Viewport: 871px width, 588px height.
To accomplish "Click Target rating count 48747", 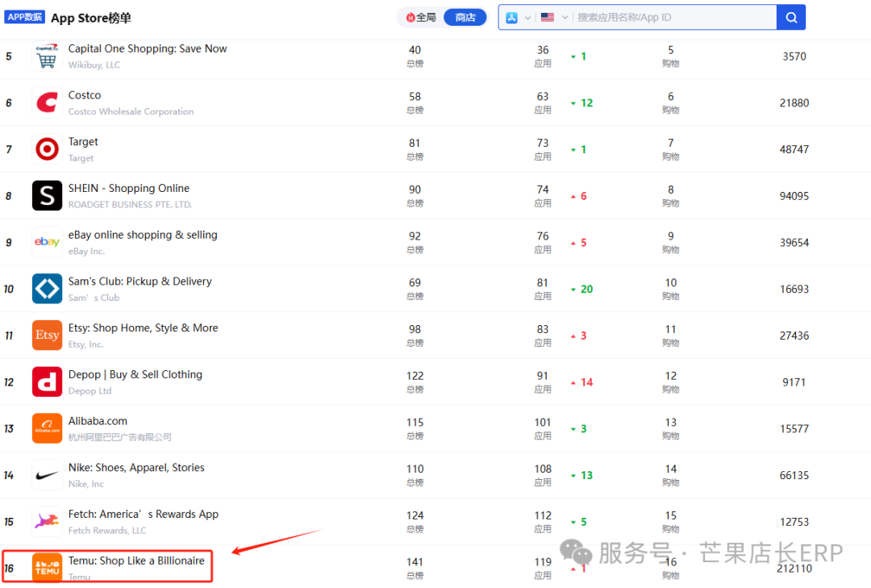I will pos(794,149).
